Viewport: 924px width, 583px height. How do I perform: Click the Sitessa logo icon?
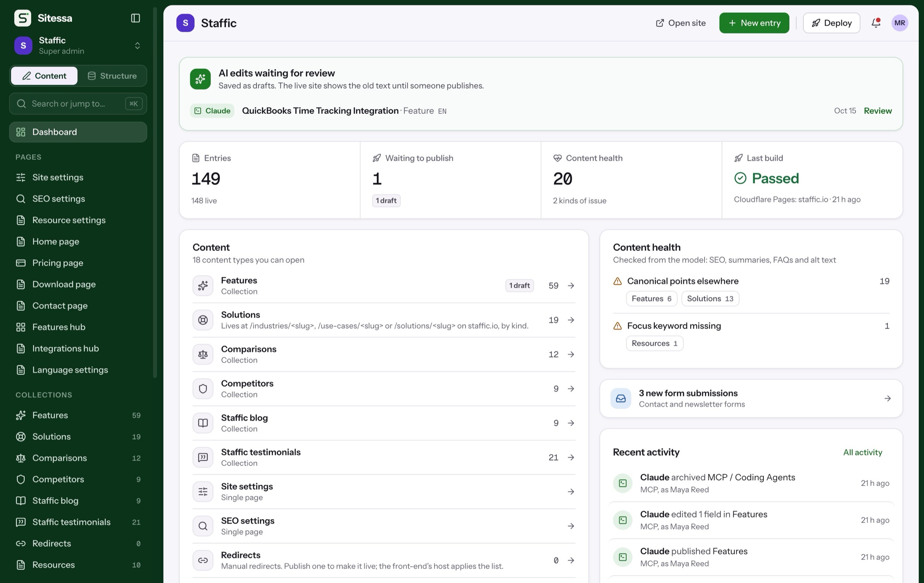coord(23,18)
